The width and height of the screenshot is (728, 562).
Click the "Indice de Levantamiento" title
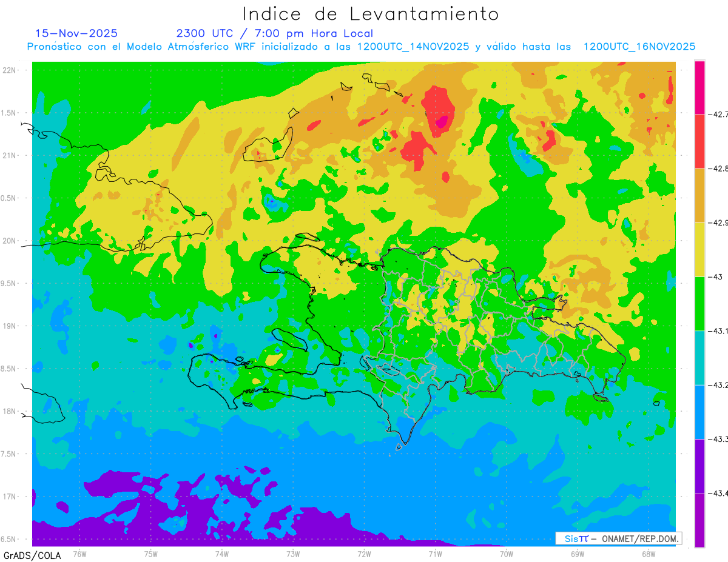click(371, 13)
